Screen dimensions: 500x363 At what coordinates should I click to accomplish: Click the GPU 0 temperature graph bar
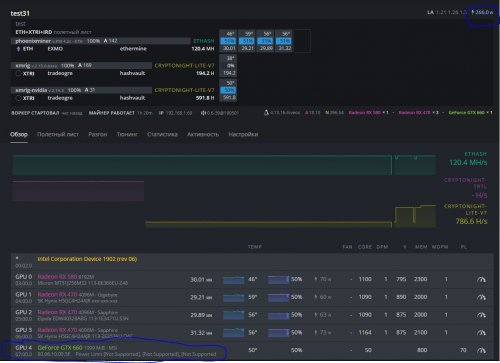(233, 279)
